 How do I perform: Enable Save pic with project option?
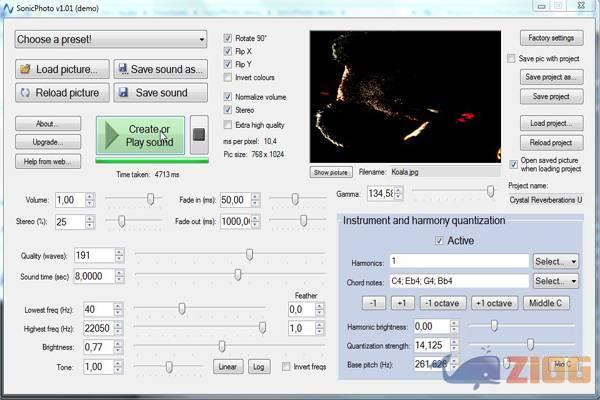point(512,59)
